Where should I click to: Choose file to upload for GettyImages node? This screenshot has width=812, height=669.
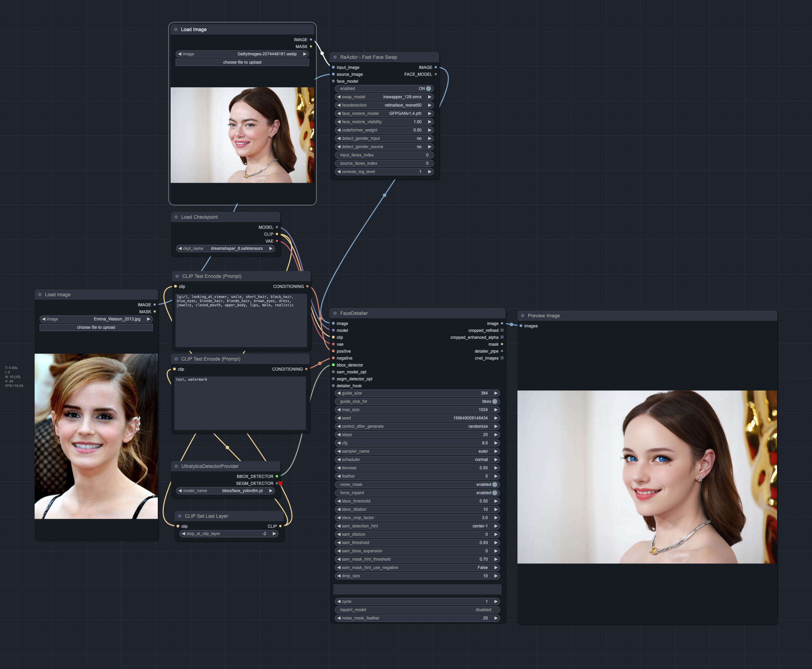(x=242, y=62)
